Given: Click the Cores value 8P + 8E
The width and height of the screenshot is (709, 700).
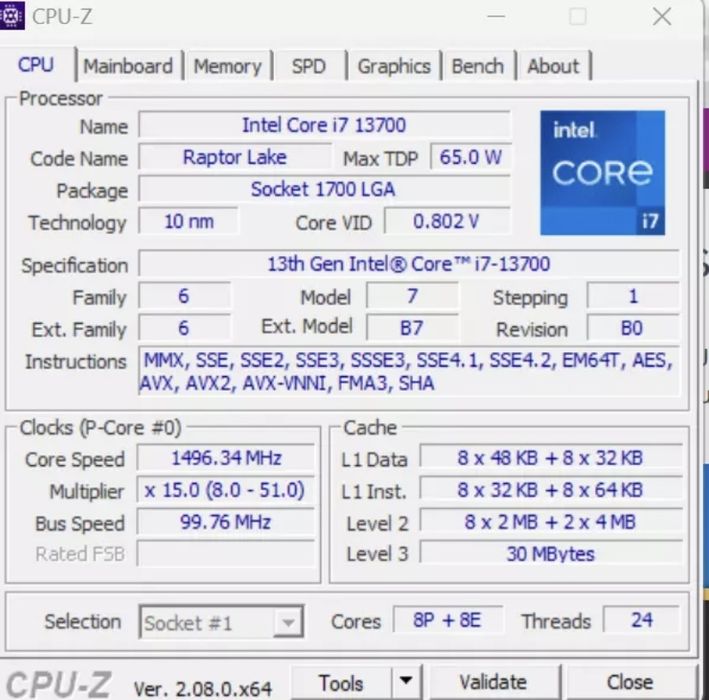Looking at the screenshot, I should (448, 620).
